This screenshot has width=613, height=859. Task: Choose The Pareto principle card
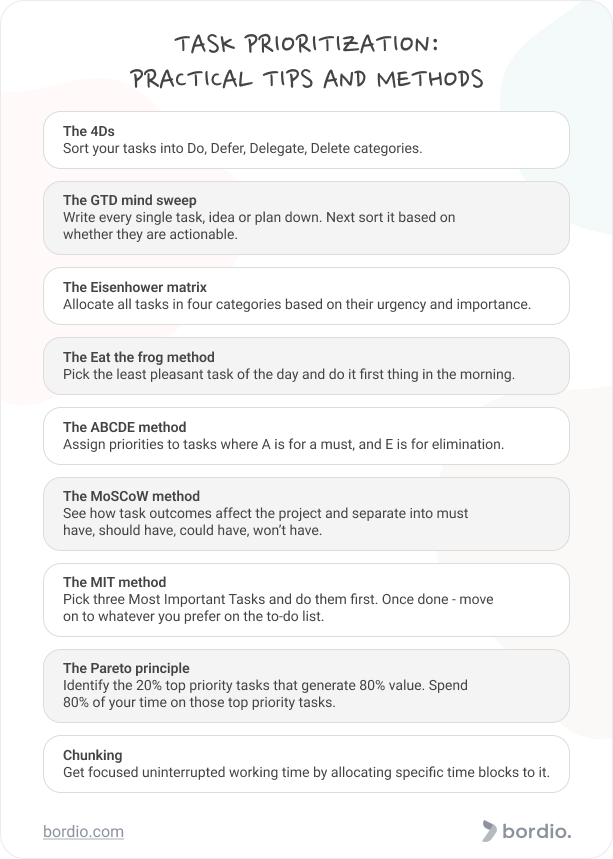306,686
